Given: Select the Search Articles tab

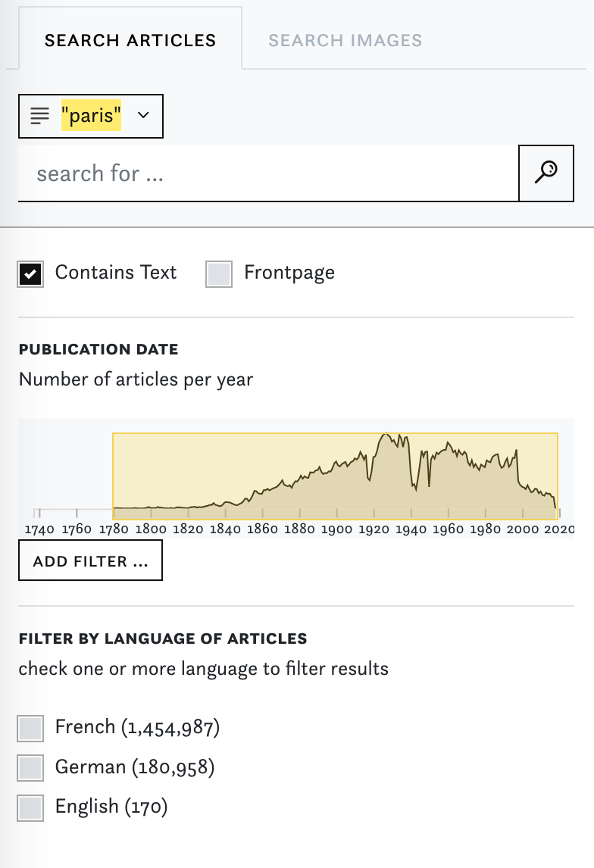Looking at the screenshot, I should (x=130, y=40).
